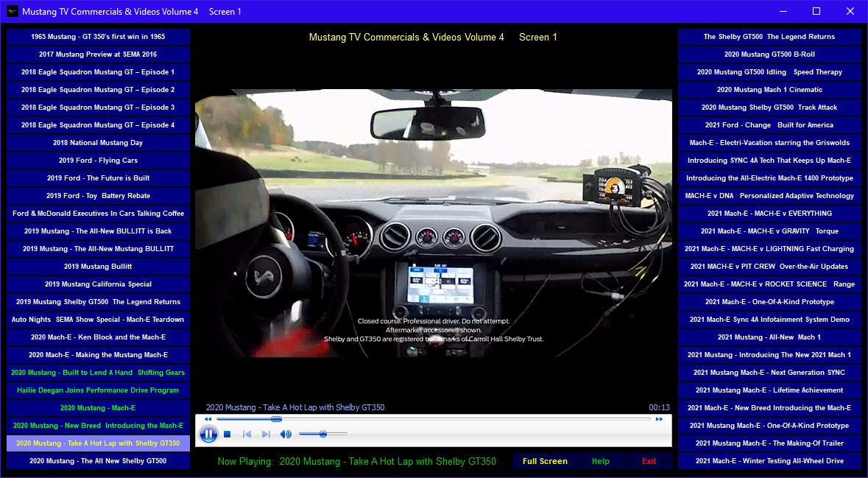Screen dimensions: 868x478
Task: Skip to previous track button
Action: pyautogui.click(x=247, y=435)
